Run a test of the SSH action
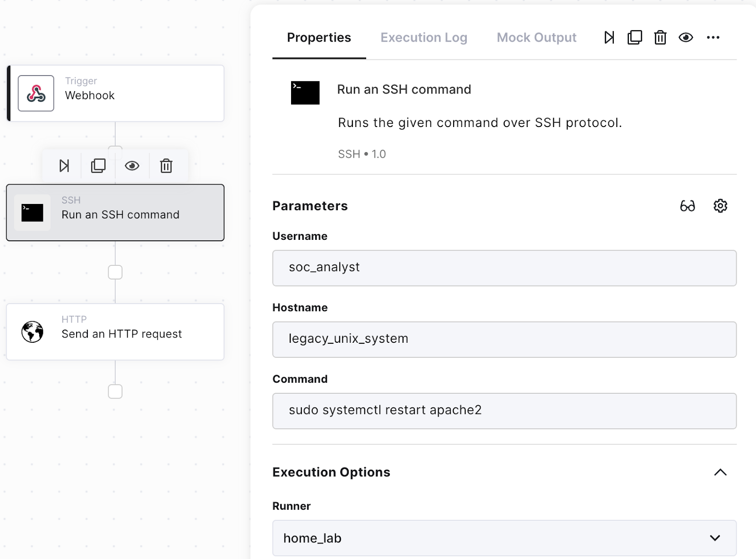This screenshot has height=559, width=756. (609, 37)
